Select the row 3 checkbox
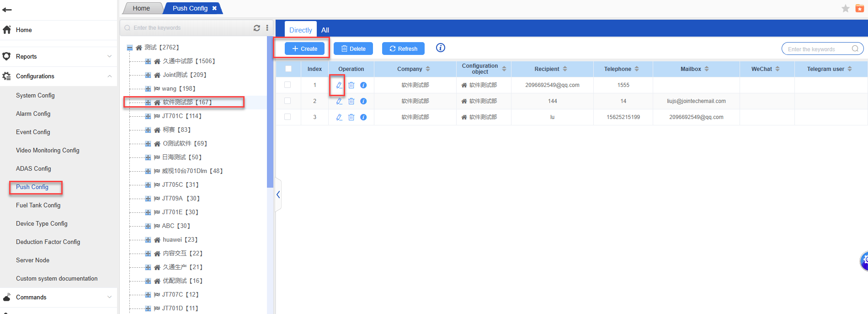Image resolution: width=868 pixels, height=314 pixels. click(288, 117)
